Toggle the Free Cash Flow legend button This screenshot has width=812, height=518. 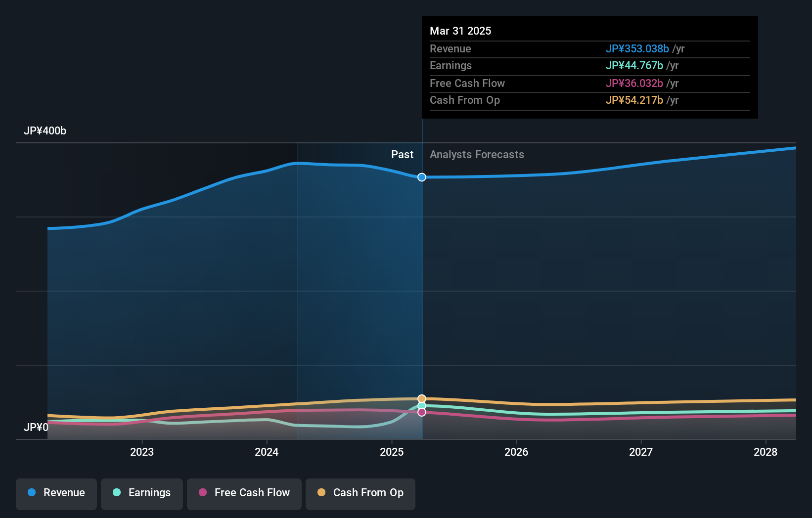pos(244,494)
